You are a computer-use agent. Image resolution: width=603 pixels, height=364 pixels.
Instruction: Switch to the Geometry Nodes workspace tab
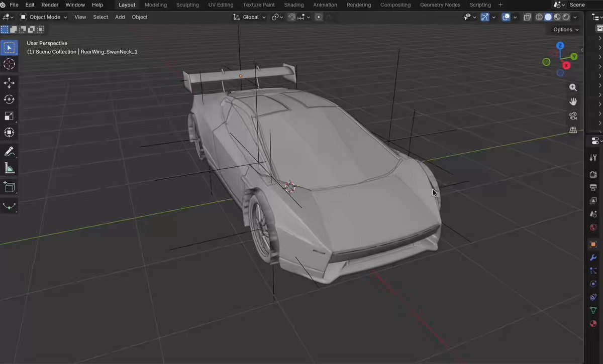(x=440, y=5)
